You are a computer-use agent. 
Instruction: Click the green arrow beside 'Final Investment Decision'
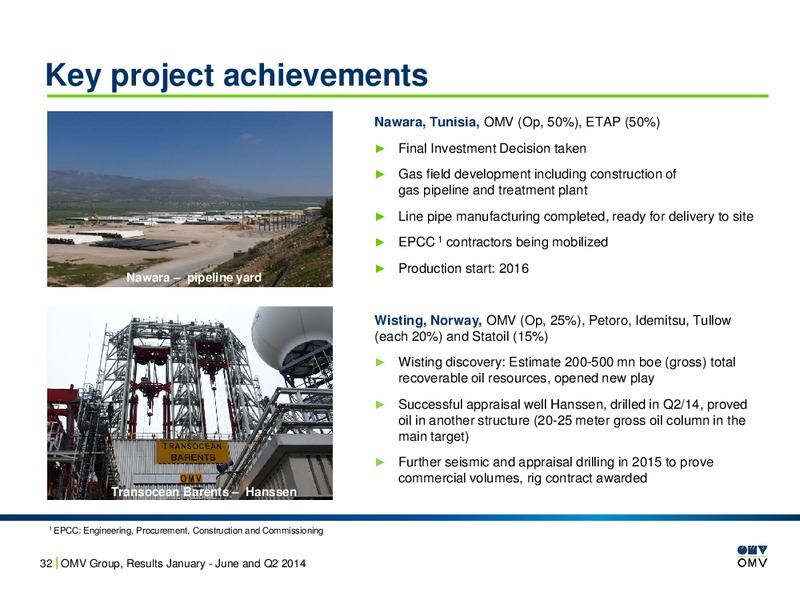tap(380, 149)
